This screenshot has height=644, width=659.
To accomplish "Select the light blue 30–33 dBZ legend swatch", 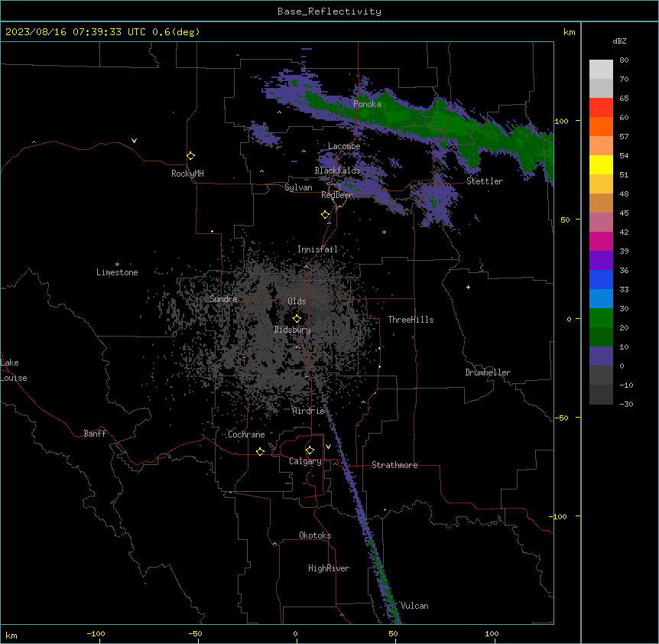I will tap(601, 299).
